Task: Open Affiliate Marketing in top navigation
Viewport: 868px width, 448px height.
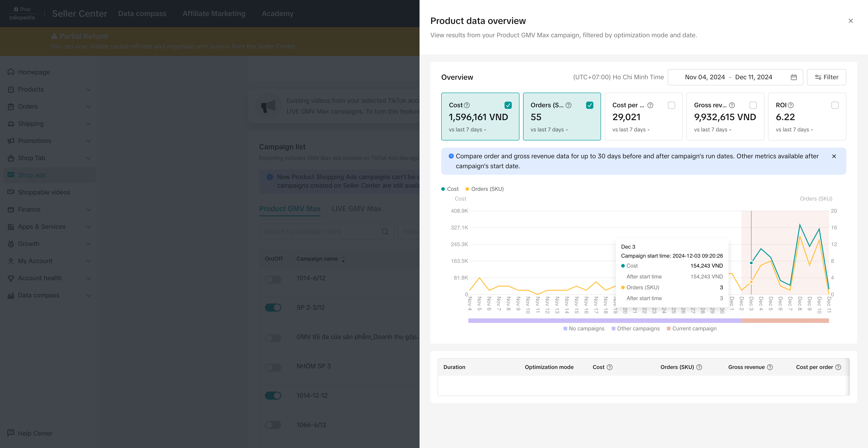Action: coord(214,14)
